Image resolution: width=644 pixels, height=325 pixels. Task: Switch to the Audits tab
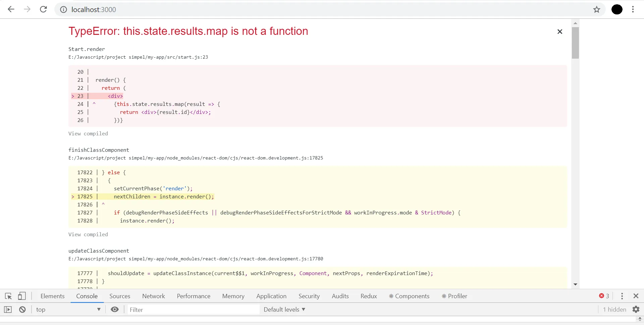click(x=340, y=296)
